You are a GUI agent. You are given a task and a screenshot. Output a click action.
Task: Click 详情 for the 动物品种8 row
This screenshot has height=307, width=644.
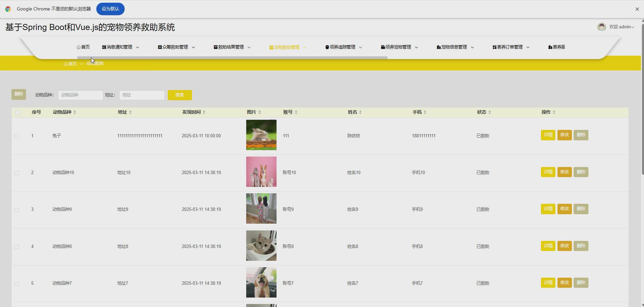(548, 246)
